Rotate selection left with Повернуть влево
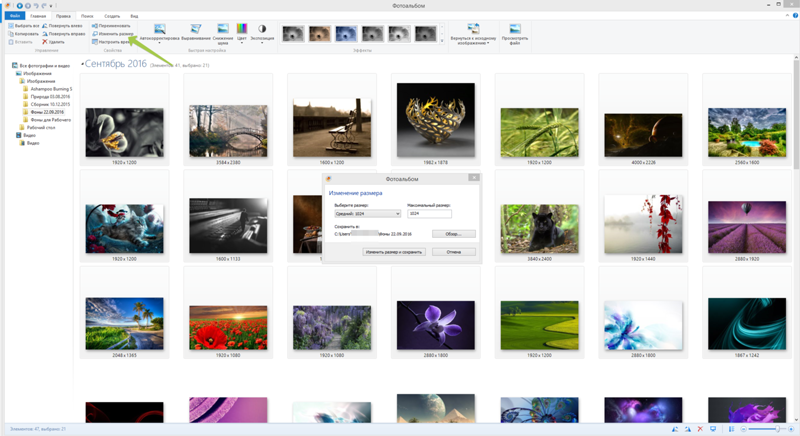 click(62, 25)
